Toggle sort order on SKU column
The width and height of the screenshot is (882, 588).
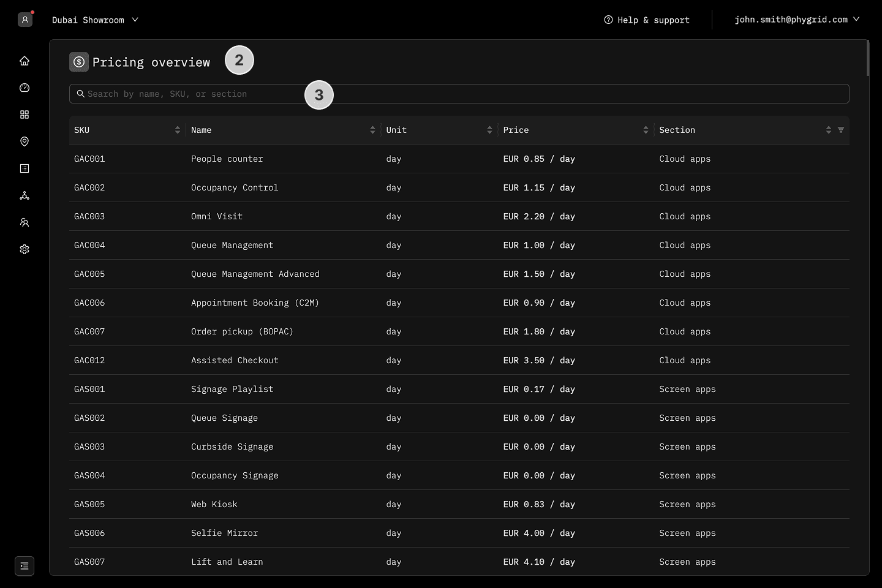pos(178,130)
